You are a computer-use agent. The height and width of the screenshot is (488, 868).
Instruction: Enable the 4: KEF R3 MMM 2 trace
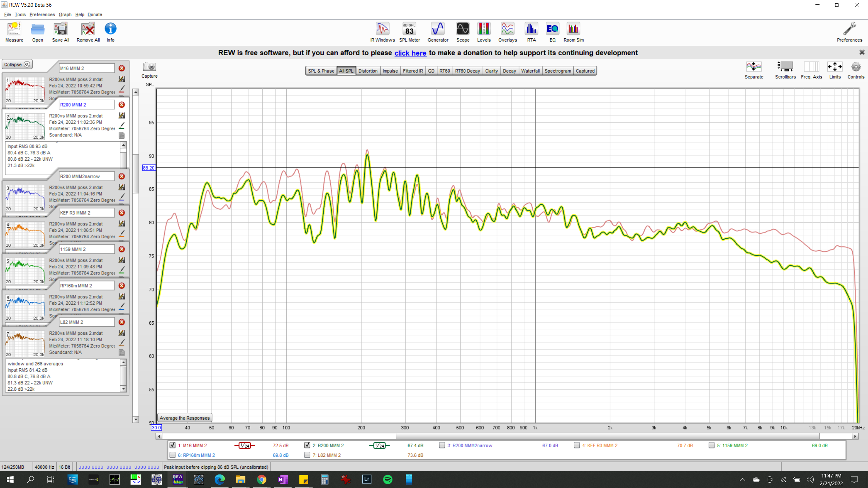click(x=577, y=445)
